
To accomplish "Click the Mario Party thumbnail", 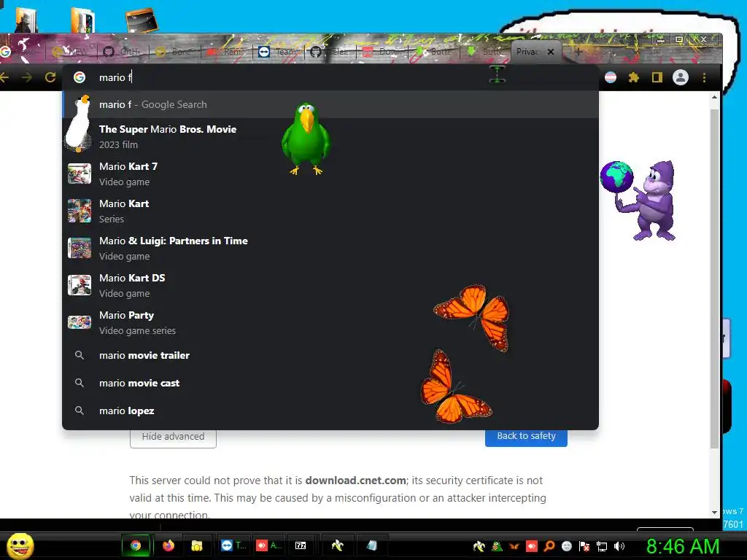I will 80,322.
